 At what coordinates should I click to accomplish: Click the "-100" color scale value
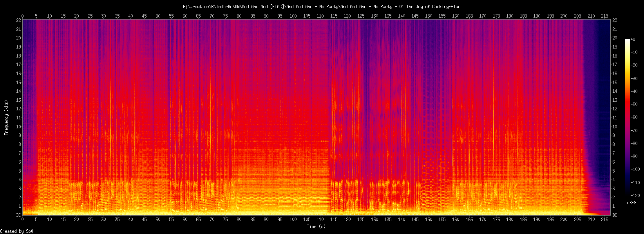coord(635,169)
